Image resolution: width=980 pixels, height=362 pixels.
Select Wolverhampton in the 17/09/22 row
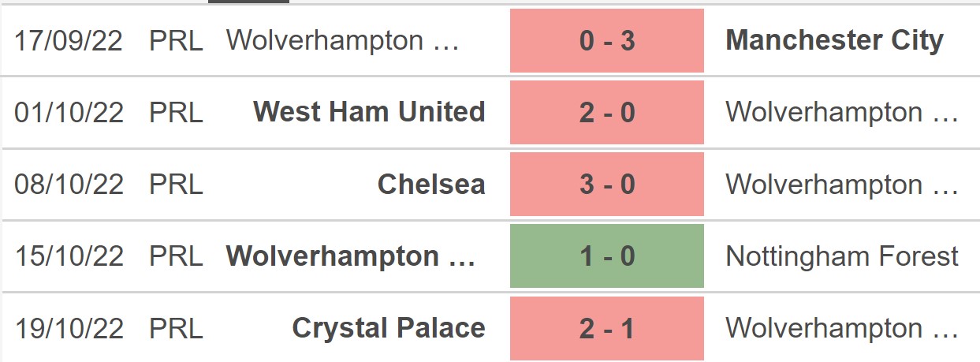click(342, 41)
